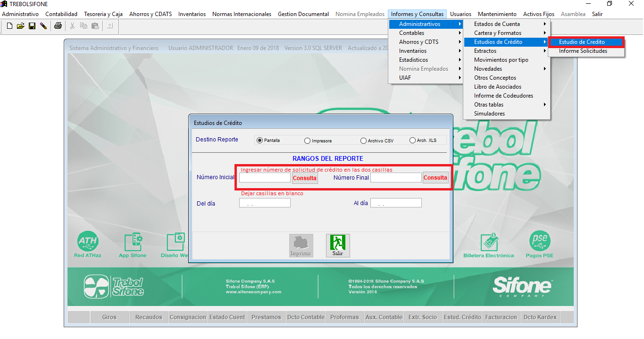This screenshot has width=644, height=339.
Task: Save with the floppy disk icon
Action: coord(32,26)
